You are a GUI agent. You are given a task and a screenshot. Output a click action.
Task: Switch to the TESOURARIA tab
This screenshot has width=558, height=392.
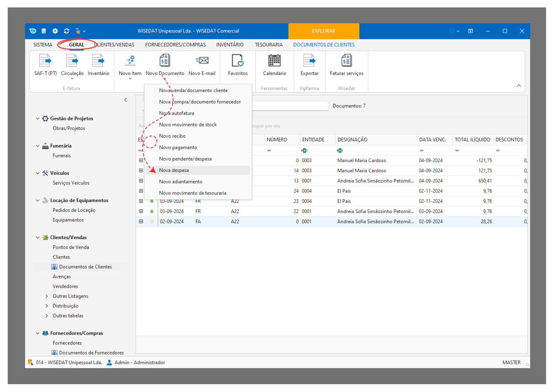pyautogui.click(x=268, y=45)
